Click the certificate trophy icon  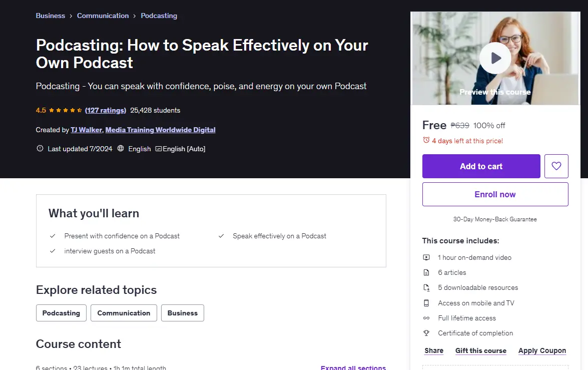tap(426, 333)
